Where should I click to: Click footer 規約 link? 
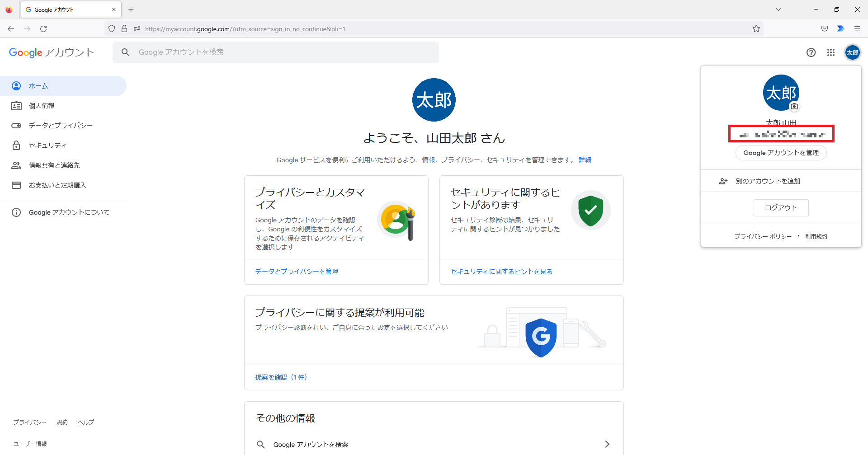point(62,422)
